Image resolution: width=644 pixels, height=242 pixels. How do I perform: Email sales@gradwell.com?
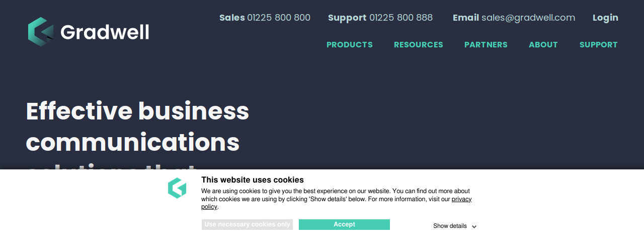click(528, 18)
